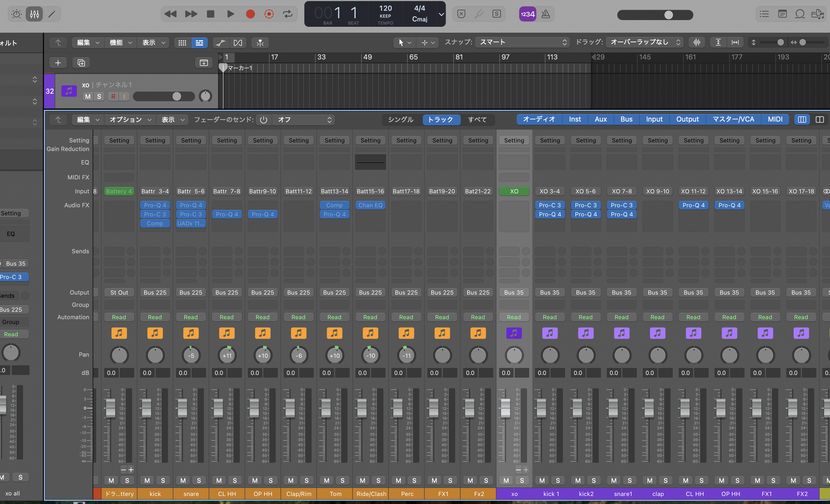The image size is (830, 504).
Task: Open the List Editors icon
Action: [764, 14]
